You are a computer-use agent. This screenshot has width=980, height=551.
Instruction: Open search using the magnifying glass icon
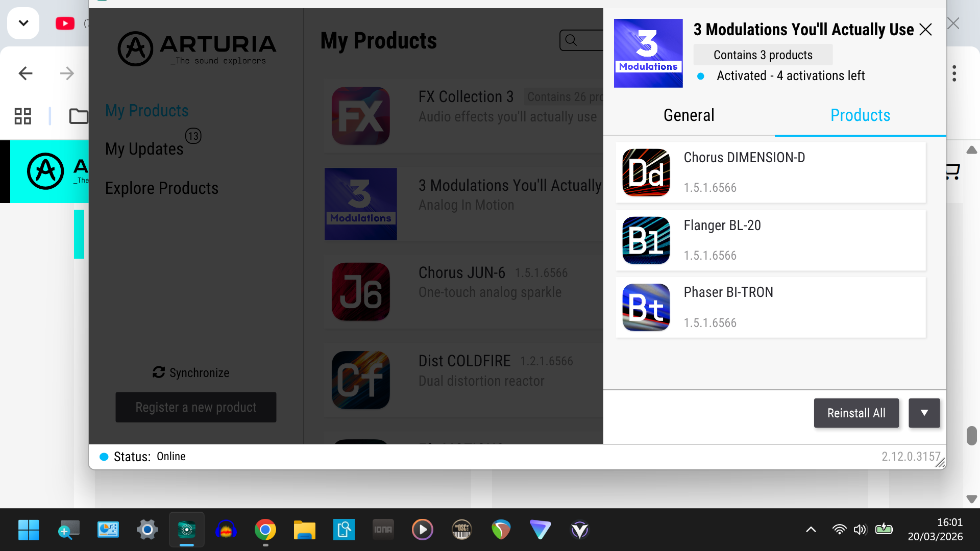coord(572,40)
